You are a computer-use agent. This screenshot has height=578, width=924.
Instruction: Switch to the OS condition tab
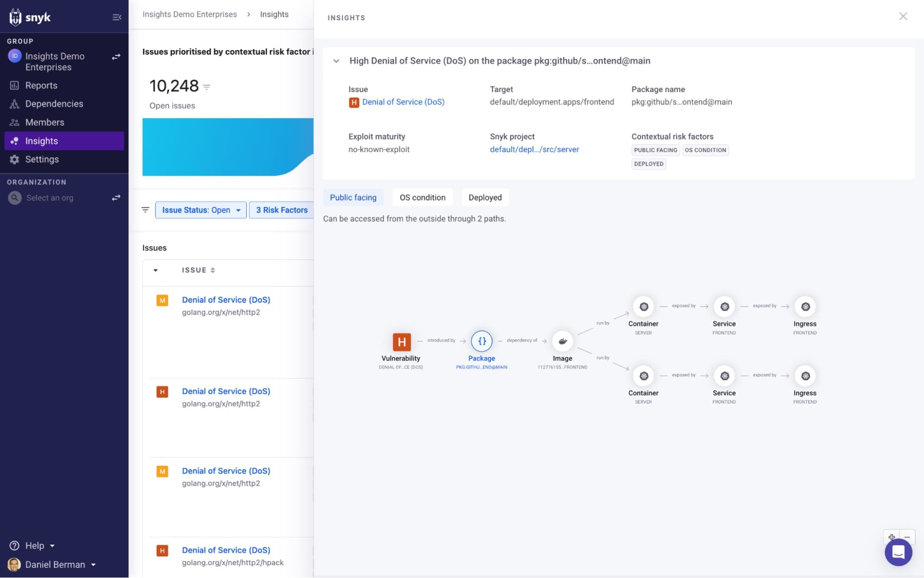click(423, 197)
